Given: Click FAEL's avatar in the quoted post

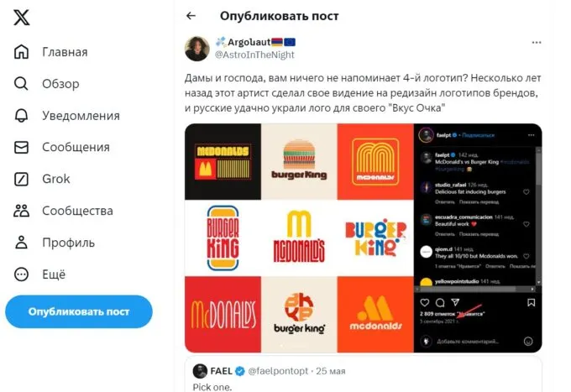Looking at the screenshot, I should click(200, 371).
